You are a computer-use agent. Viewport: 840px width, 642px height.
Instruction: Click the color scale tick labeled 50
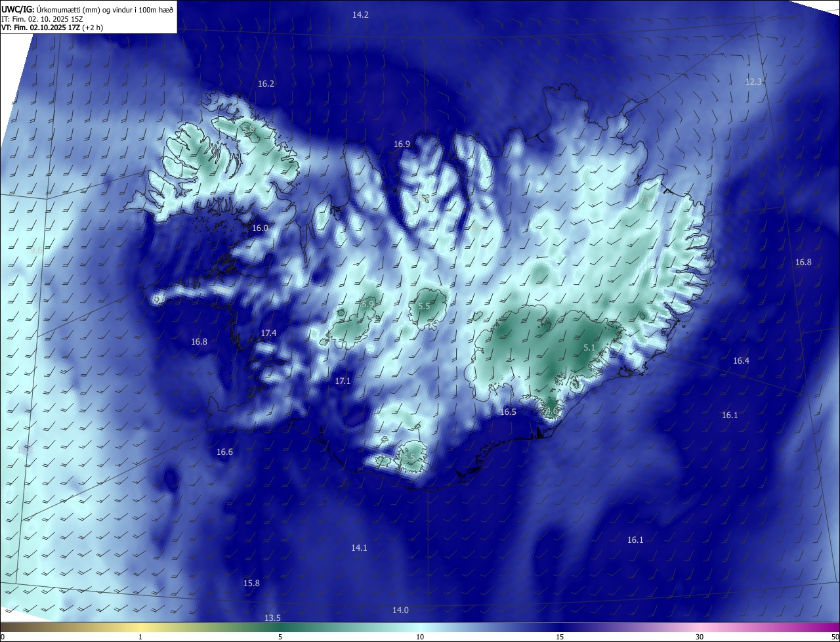(x=835, y=637)
